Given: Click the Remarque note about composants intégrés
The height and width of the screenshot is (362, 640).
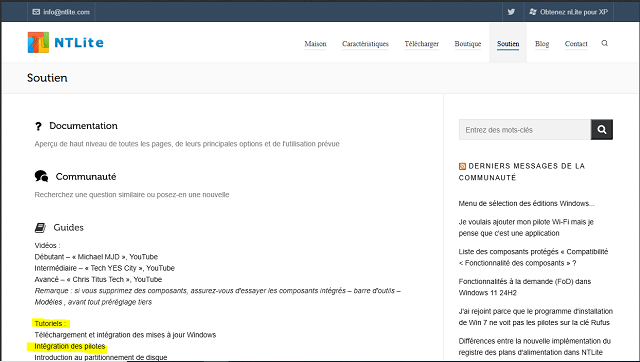Looking at the screenshot, I should tap(218, 296).
